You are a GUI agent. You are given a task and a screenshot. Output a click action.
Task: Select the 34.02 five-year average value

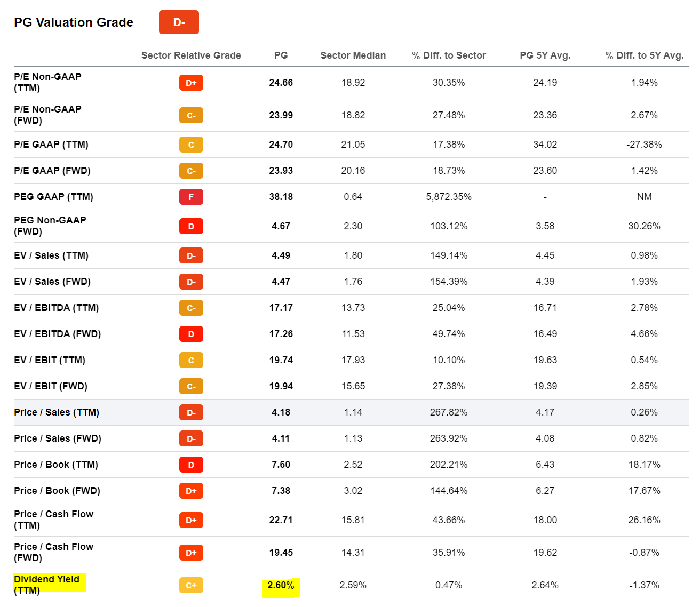pos(545,145)
